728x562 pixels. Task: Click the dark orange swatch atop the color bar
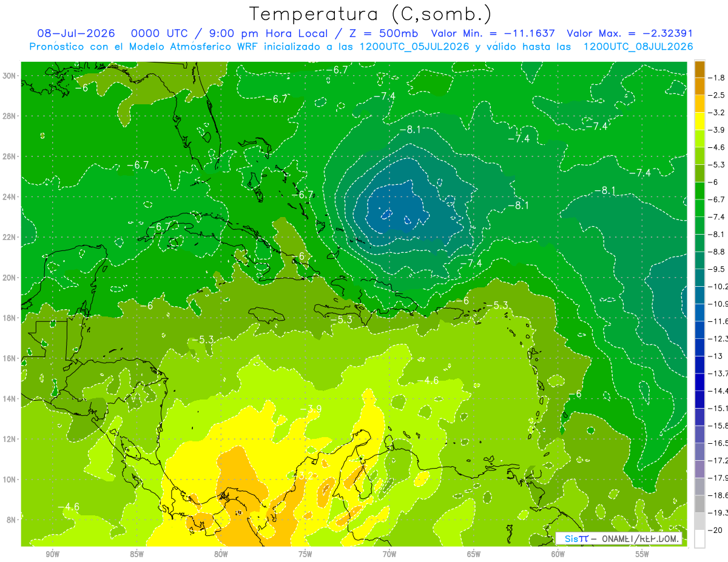click(699, 69)
